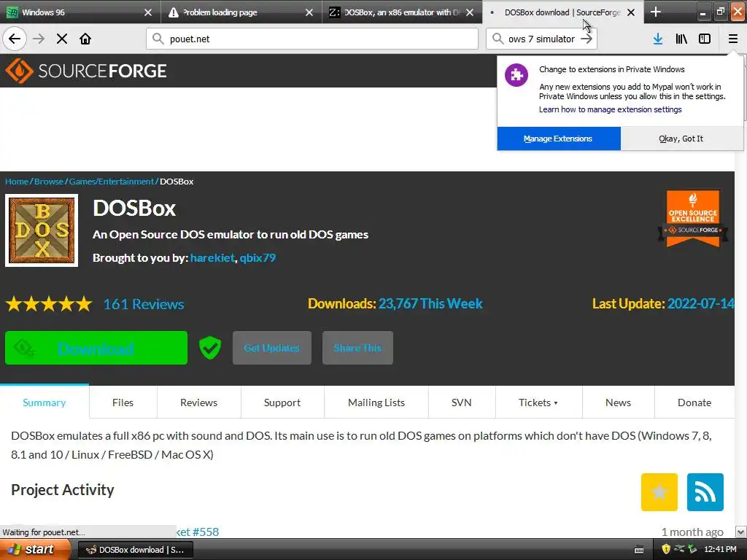Click the DOSBox project logo image
This screenshot has height=560, width=747.
[x=42, y=230]
